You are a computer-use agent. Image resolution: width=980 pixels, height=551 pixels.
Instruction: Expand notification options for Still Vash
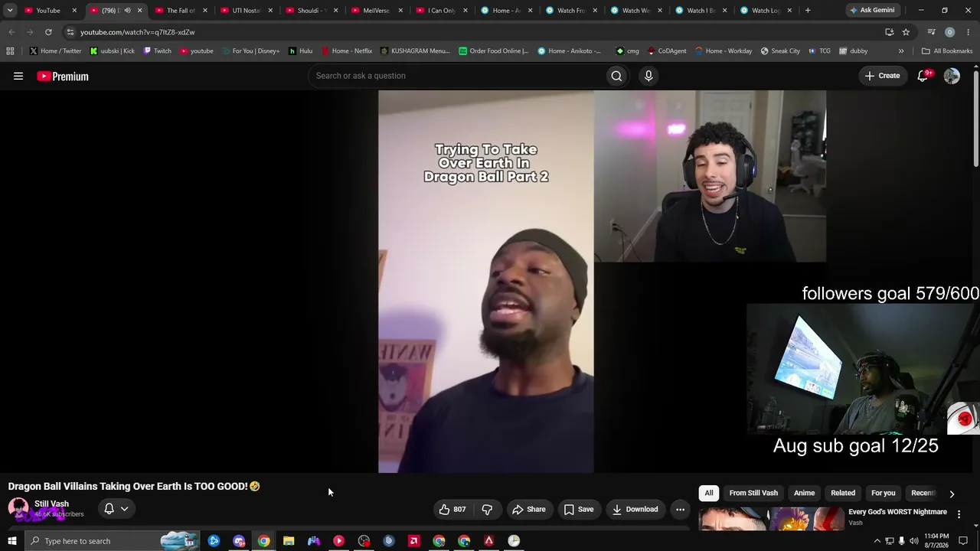[x=124, y=509]
